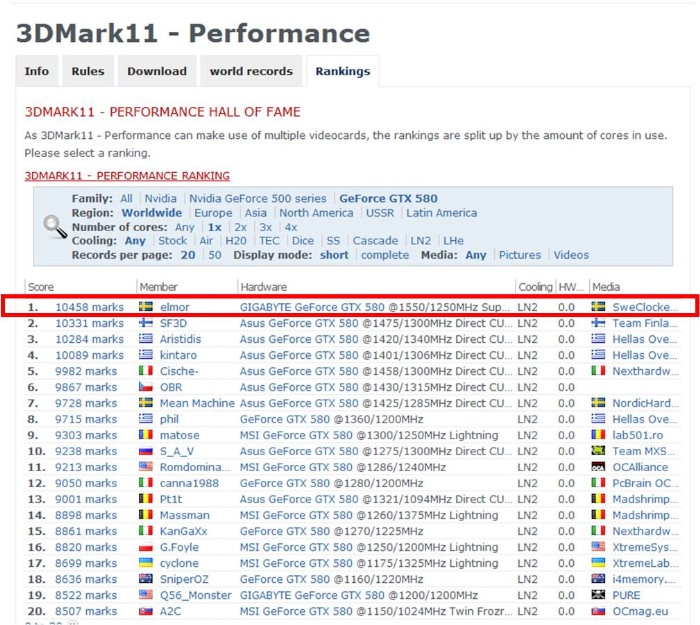Click the media flag icon beside OCAlliance
This screenshot has height=625, width=700.
599,467
